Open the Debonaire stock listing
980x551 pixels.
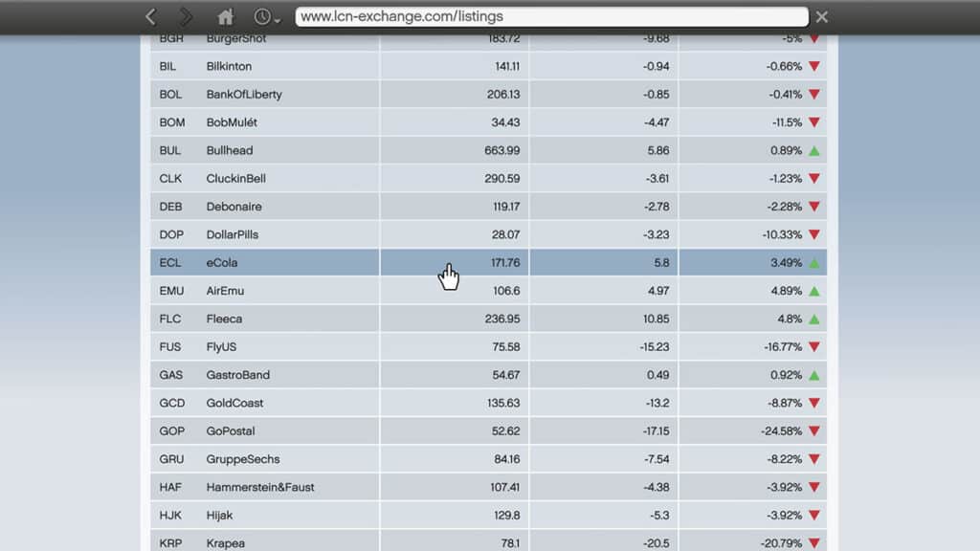[x=234, y=207]
